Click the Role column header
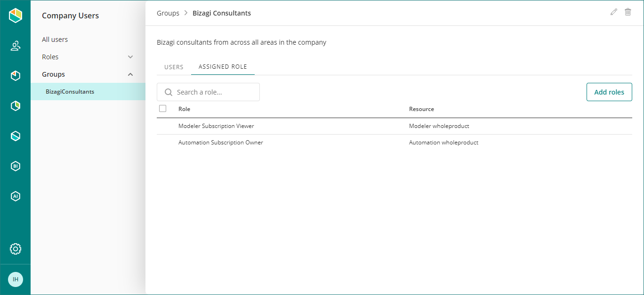The width and height of the screenshot is (644, 295). [184, 109]
